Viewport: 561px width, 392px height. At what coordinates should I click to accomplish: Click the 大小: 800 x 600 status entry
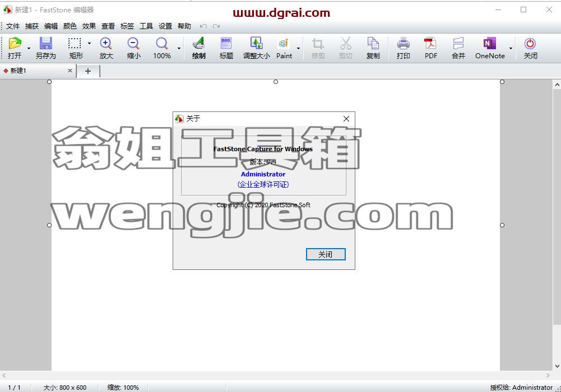tap(65, 388)
